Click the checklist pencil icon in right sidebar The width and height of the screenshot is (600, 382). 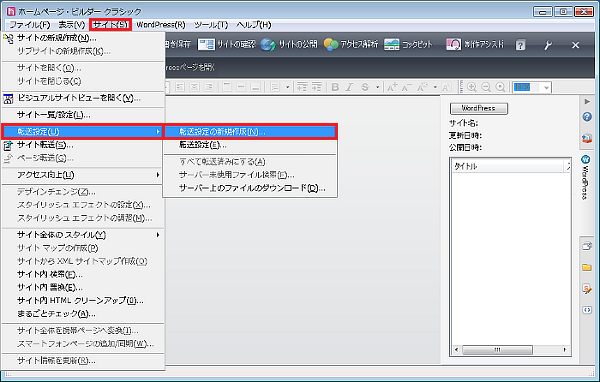[587, 289]
